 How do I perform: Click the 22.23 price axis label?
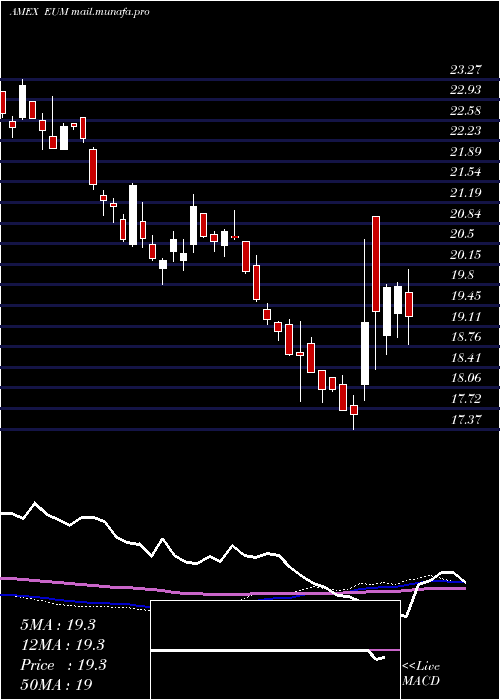click(x=466, y=131)
